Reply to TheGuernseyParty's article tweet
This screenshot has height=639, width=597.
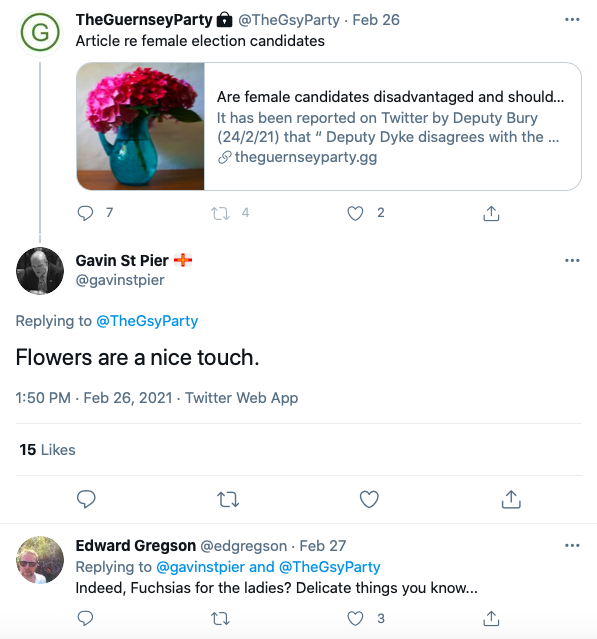click(x=85, y=213)
